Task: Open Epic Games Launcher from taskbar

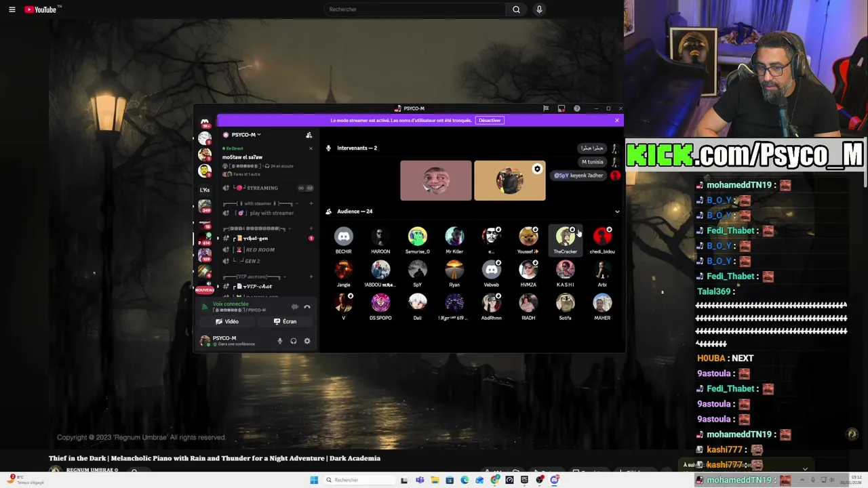Action: [524, 481]
